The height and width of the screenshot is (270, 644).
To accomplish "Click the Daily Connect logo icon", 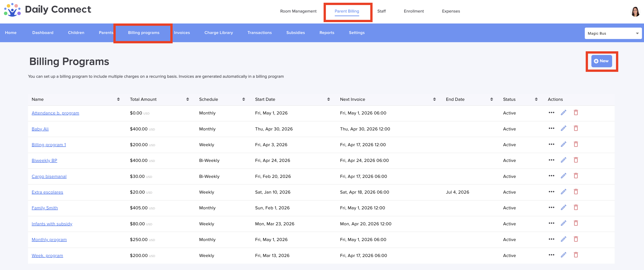I will [x=12, y=10].
